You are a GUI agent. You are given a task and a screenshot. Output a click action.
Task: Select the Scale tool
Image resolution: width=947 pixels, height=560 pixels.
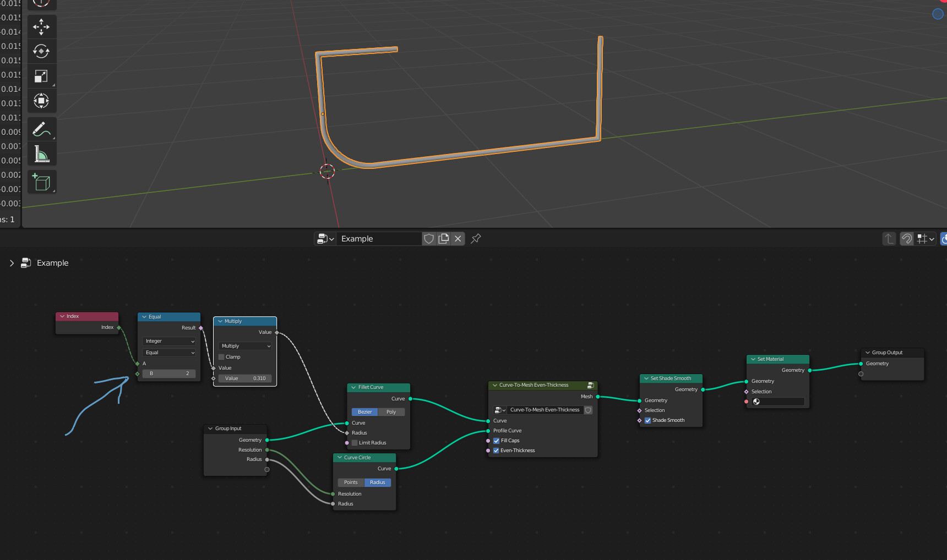(41, 76)
